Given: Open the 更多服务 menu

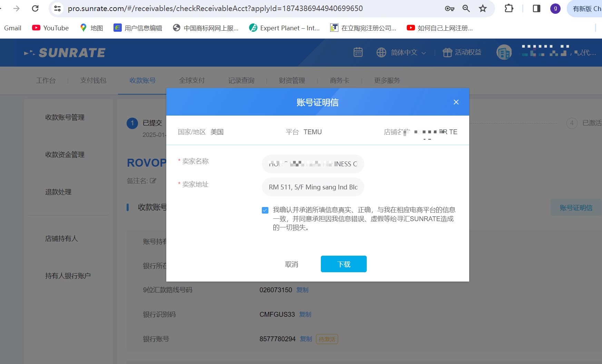Looking at the screenshot, I should pos(387,80).
